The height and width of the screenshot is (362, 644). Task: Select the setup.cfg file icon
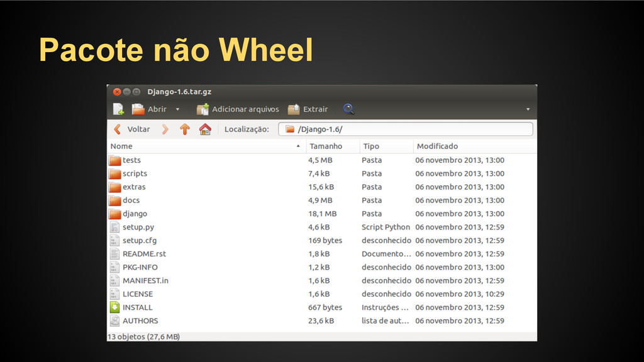pos(114,241)
